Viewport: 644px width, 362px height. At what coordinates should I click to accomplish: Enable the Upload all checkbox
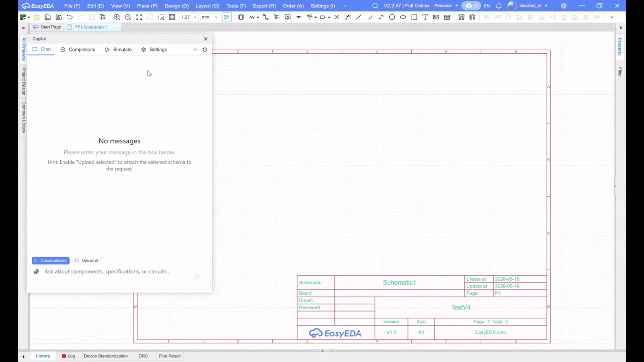[x=77, y=260]
